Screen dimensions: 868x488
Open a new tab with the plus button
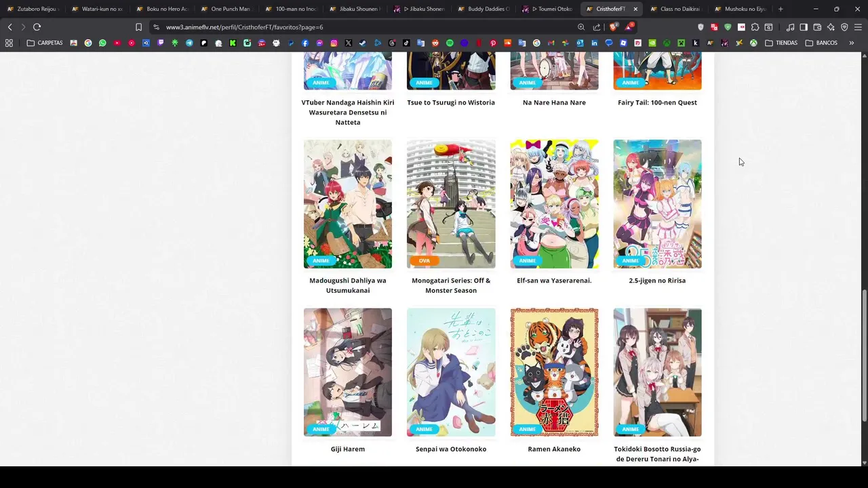[x=781, y=9]
